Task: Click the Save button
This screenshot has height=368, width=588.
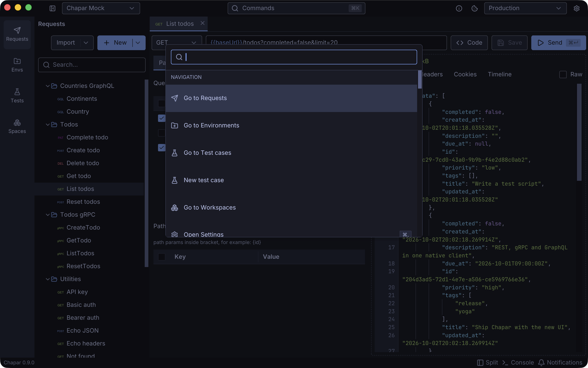Action: point(509,43)
